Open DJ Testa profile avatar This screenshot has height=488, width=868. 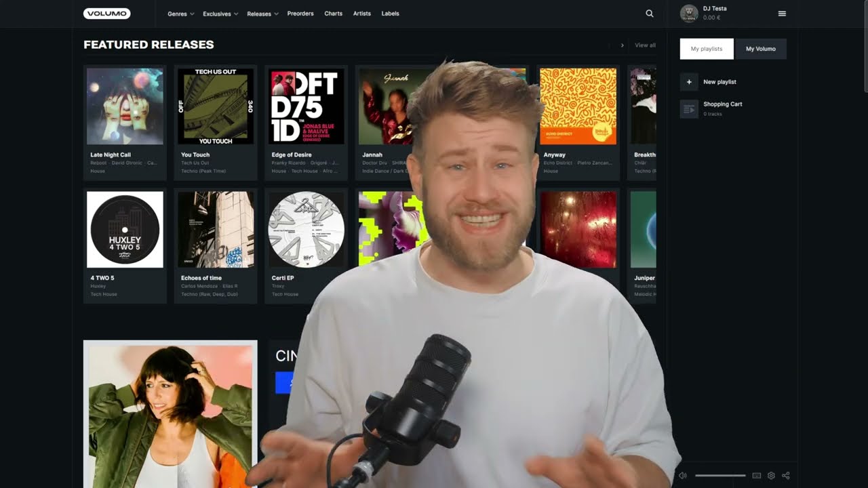(689, 14)
